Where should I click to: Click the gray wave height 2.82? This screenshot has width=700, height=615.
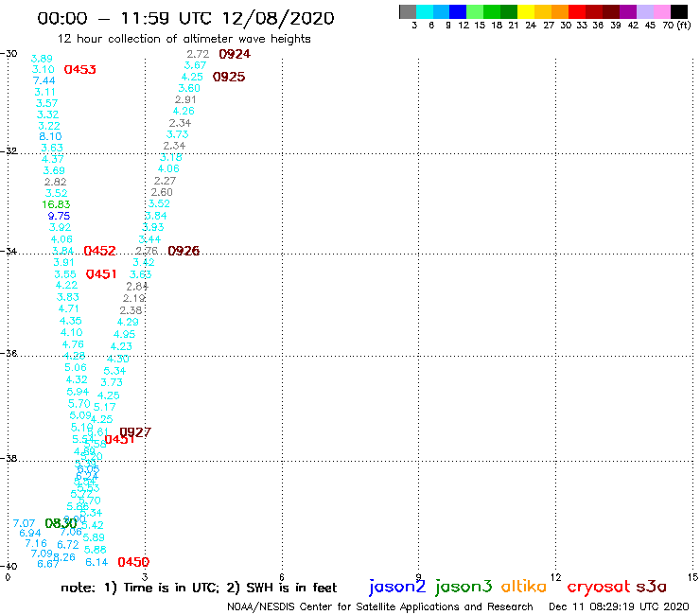pos(56,182)
